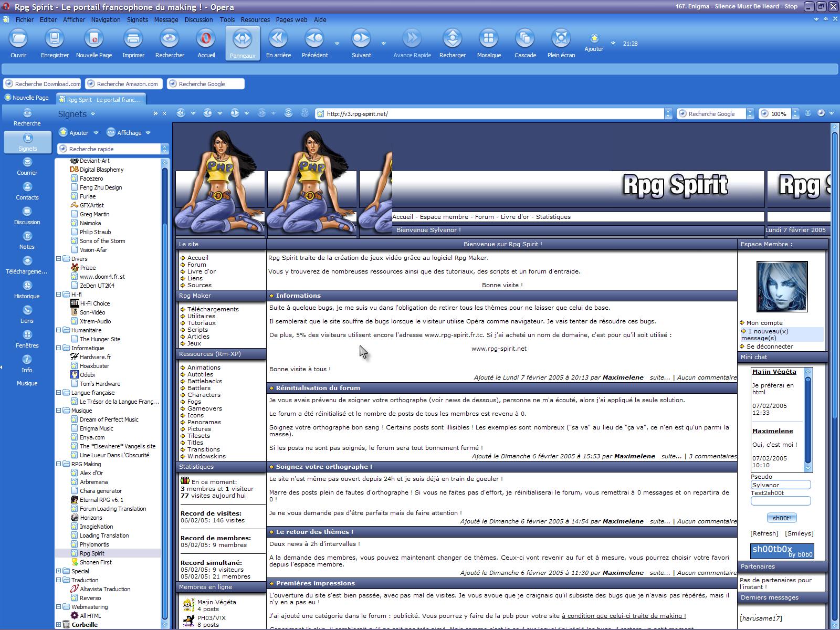The width and height of the screenshot is (840, 630).
Task: Open the Fenêtres panel
Action: tap(27, 340)
